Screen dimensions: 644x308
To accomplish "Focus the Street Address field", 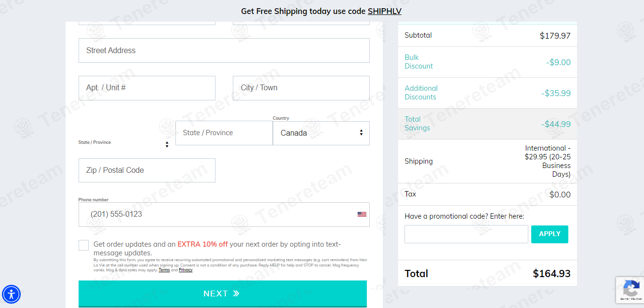I will 224,50.
